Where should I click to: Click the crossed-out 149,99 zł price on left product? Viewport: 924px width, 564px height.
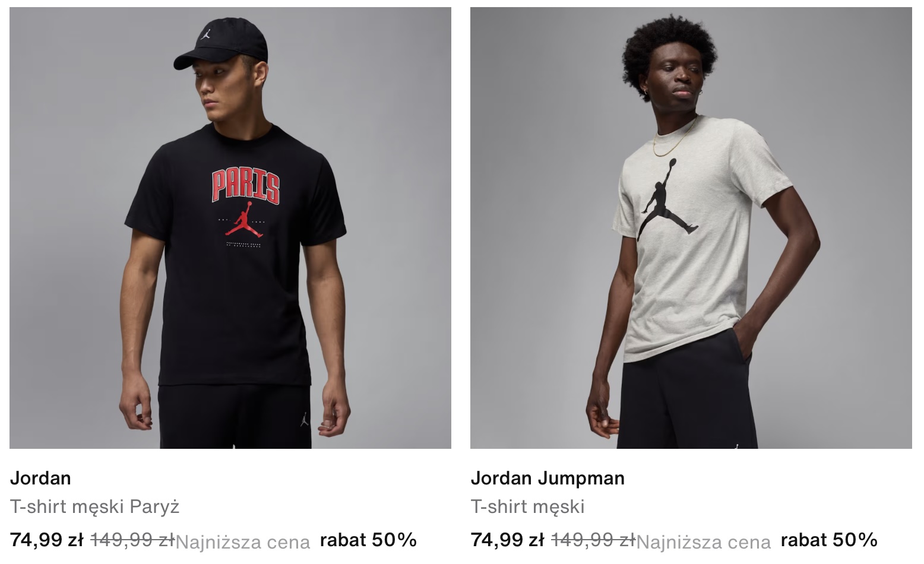[x=132, y=540]
